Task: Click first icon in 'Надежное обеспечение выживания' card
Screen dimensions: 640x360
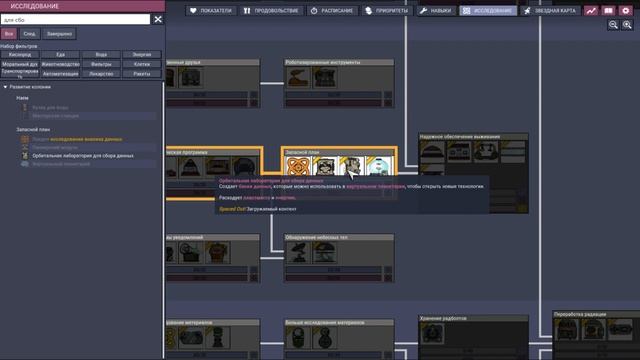Action: pos(432,151)
